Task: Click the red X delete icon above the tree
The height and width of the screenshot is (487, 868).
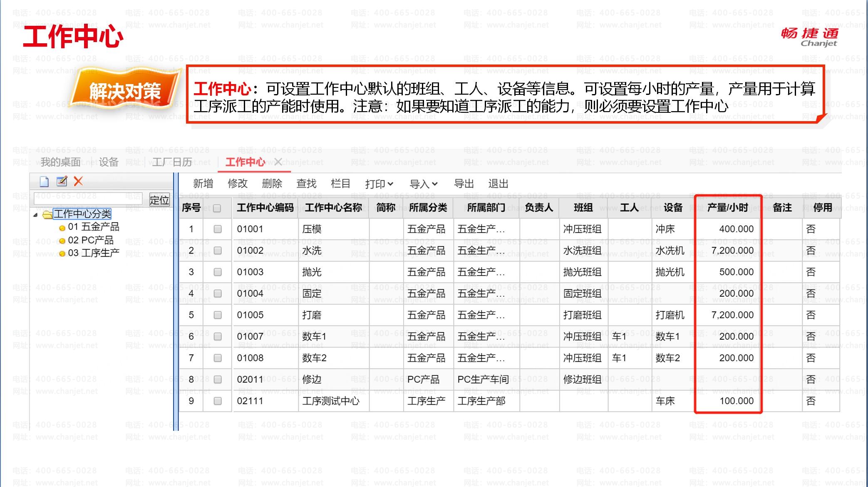Action: (x=78, y=181)
